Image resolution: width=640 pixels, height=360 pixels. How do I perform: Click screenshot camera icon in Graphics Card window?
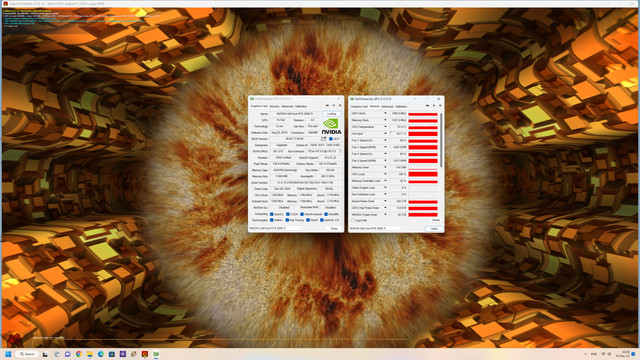(x=327, y=105)
